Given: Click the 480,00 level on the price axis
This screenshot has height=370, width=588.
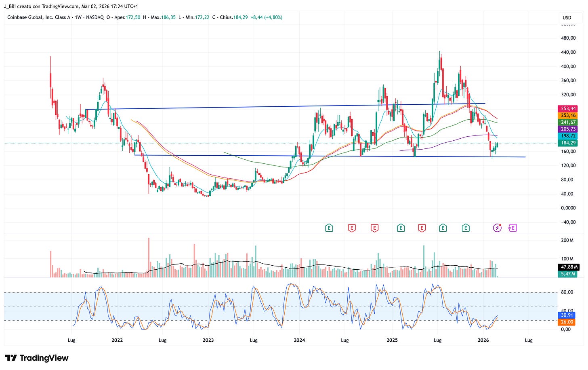Looking at the screenshot, I should (x=568, y=38).
